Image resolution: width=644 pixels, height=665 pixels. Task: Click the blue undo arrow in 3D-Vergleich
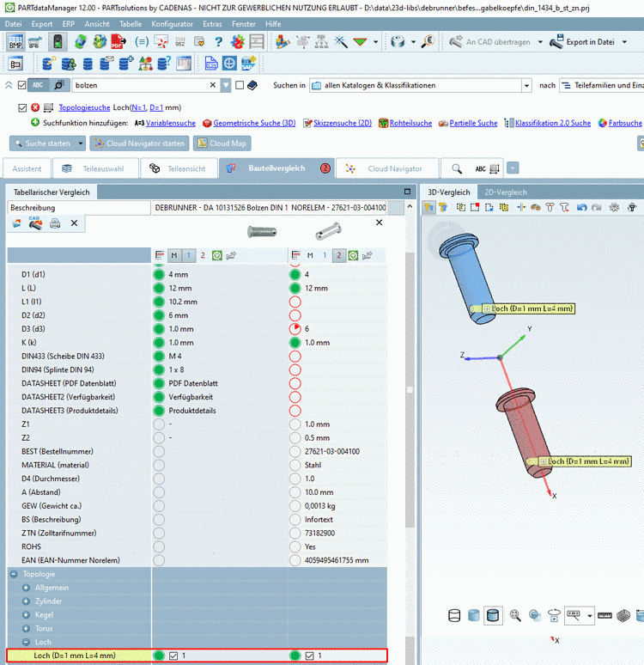pos(581,207)
